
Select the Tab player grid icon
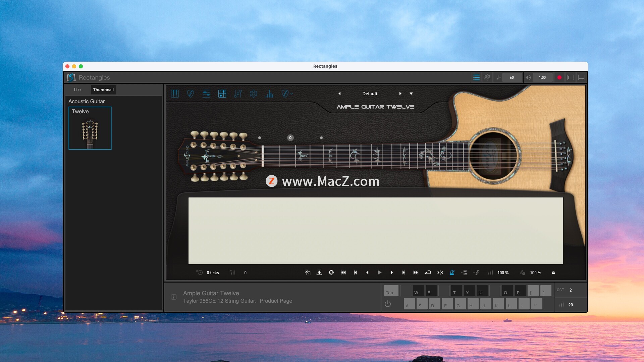222,94
